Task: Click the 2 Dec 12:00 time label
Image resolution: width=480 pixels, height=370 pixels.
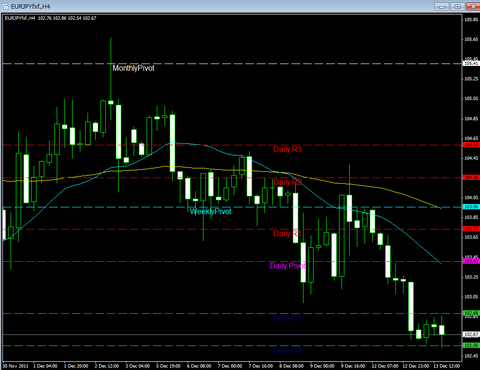Action: [107, 366]
